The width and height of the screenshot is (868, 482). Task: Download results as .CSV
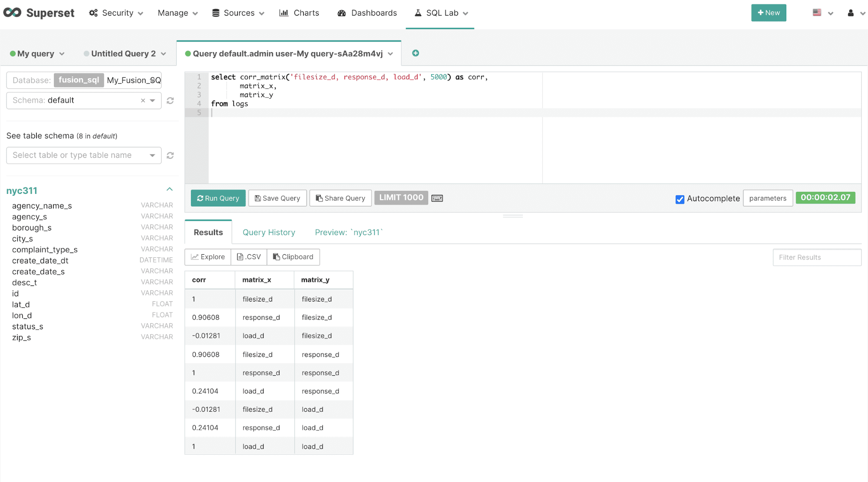[249, 257]
